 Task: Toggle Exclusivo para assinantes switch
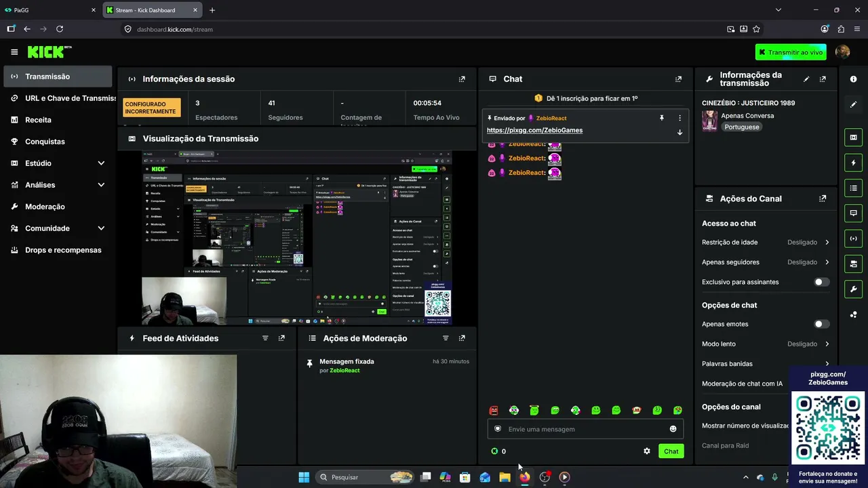click(821, 282)
